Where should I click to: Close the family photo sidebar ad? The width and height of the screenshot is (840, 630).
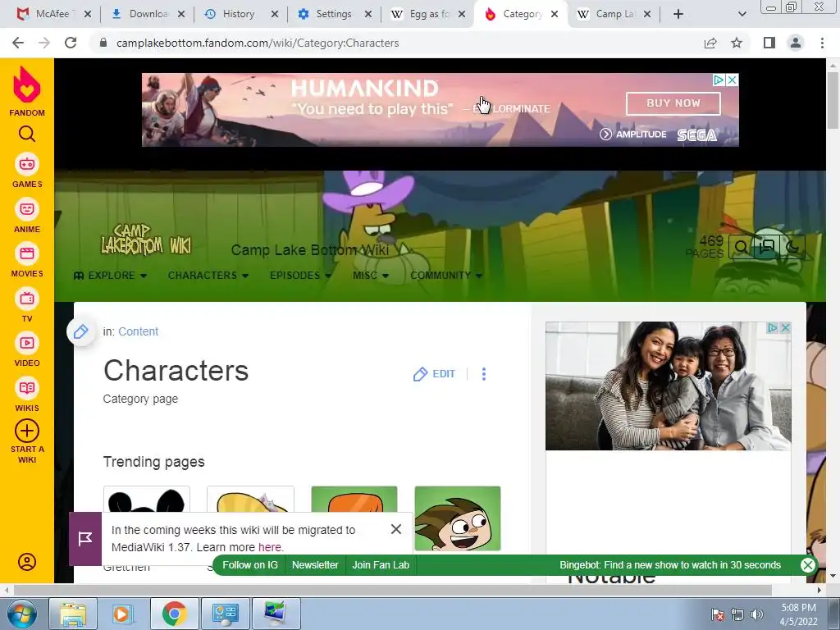point(785,328)
